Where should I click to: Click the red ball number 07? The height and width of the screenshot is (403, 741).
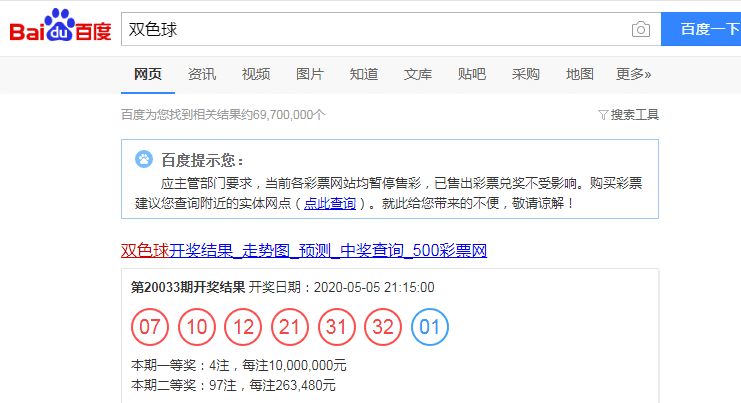coord(150,327)
